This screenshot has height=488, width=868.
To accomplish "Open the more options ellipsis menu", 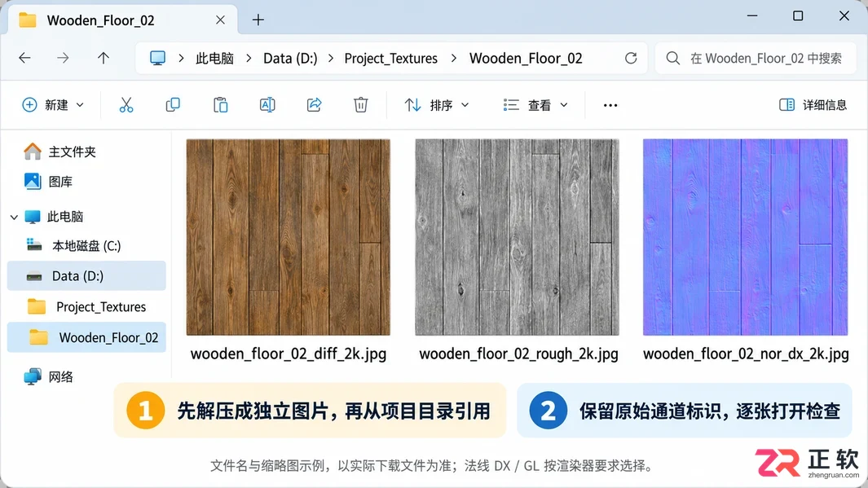I will coord(610,105).
